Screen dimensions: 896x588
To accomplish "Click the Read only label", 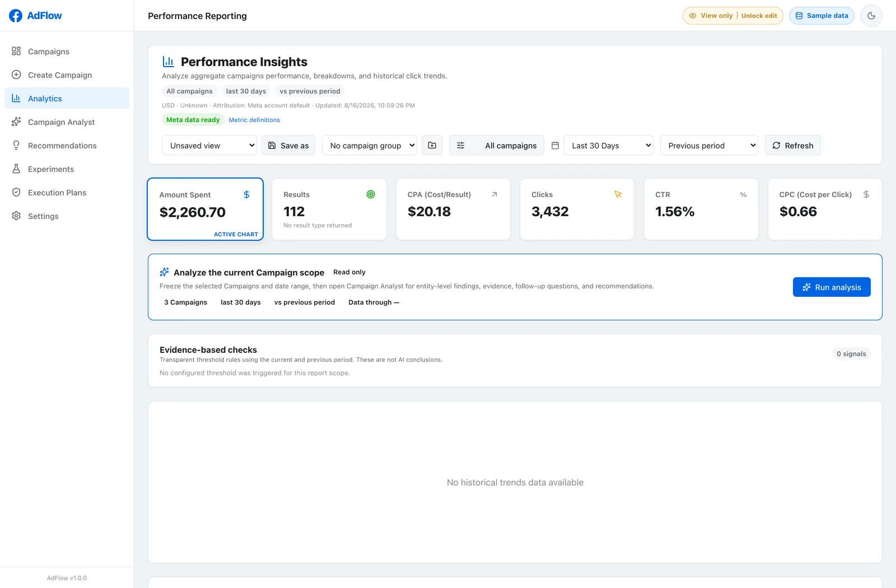I will point(349,272).
